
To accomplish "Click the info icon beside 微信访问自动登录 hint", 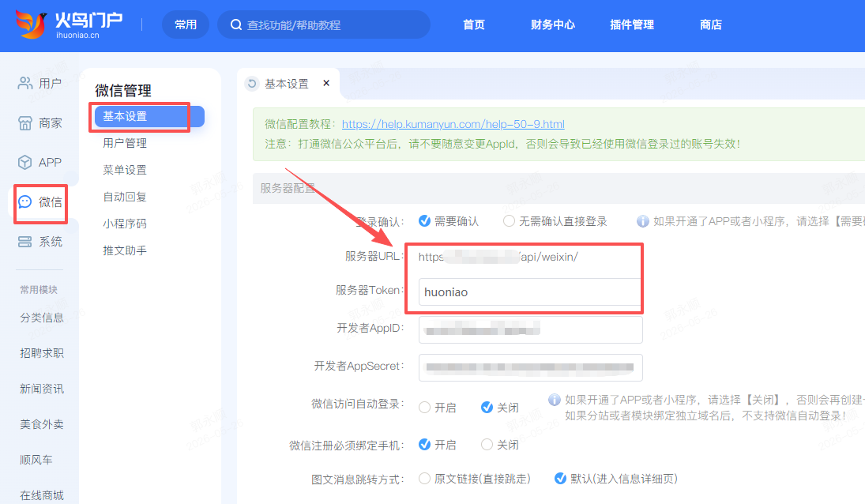I will pos(555,400).
